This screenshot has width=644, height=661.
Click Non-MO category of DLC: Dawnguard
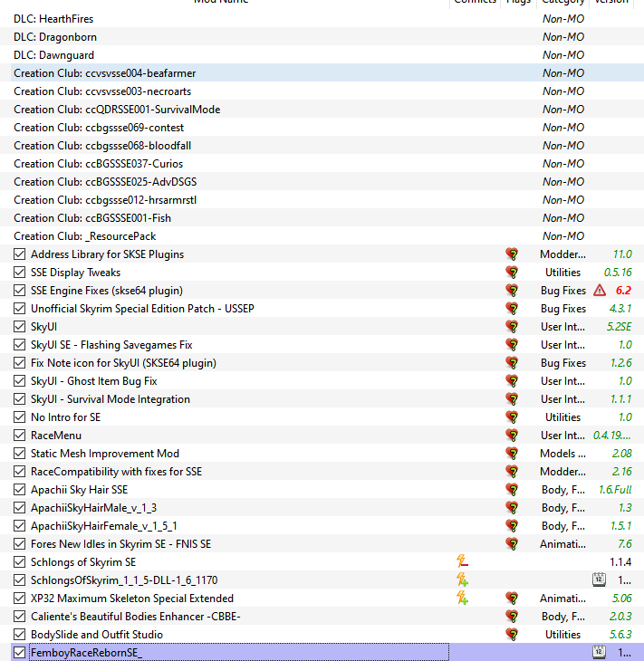pos(563,55)
